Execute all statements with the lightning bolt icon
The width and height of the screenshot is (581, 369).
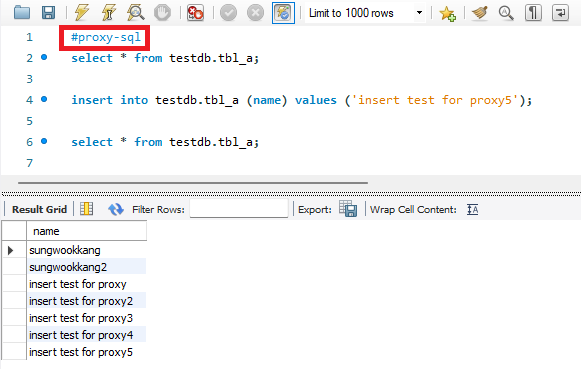pyautogui.click(x=82, y=13)
